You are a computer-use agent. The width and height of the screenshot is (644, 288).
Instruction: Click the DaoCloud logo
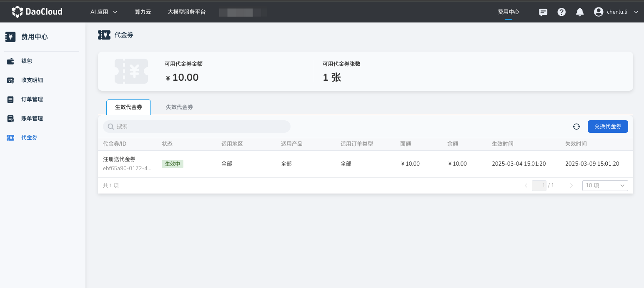tap(37, 12)
